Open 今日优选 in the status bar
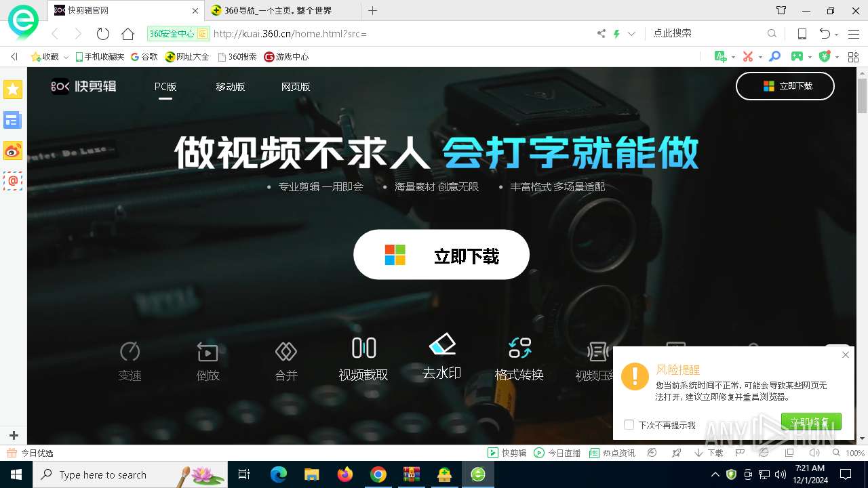 [x=30, y=453]
